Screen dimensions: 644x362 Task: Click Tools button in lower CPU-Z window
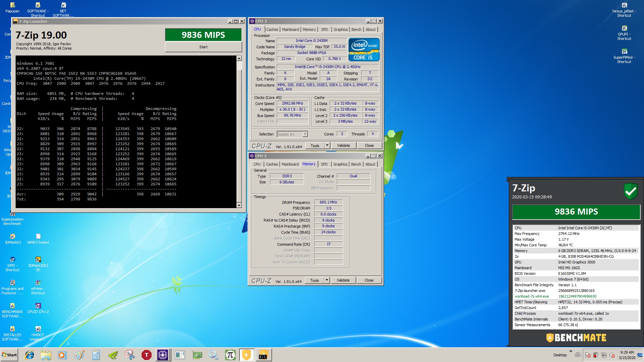315,280
